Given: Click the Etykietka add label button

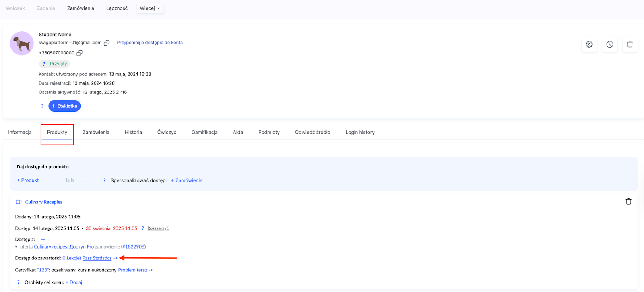Looking at the screenshot, I should (64, 106).
